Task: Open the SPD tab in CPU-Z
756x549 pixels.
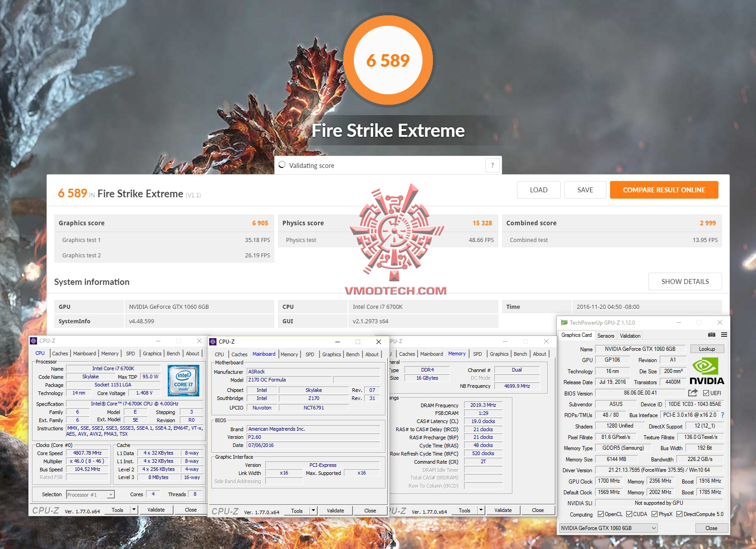Action: (131, 353)
